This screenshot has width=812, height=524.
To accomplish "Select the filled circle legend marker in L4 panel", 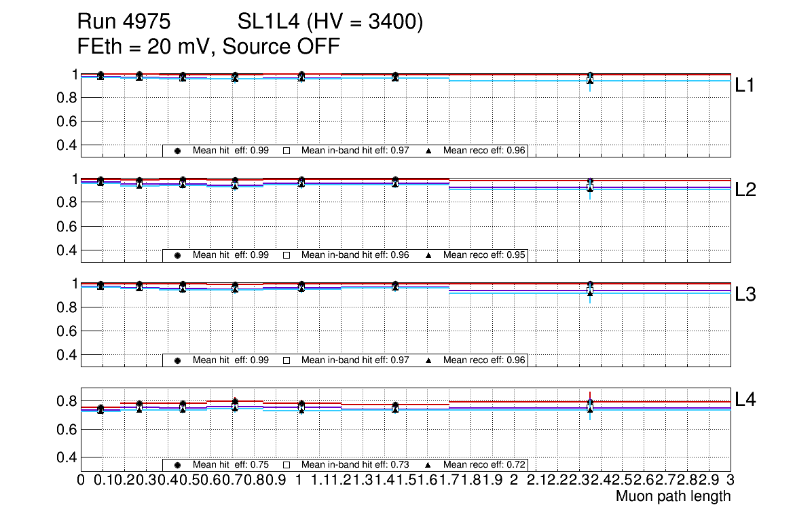I will click(177, 465).
